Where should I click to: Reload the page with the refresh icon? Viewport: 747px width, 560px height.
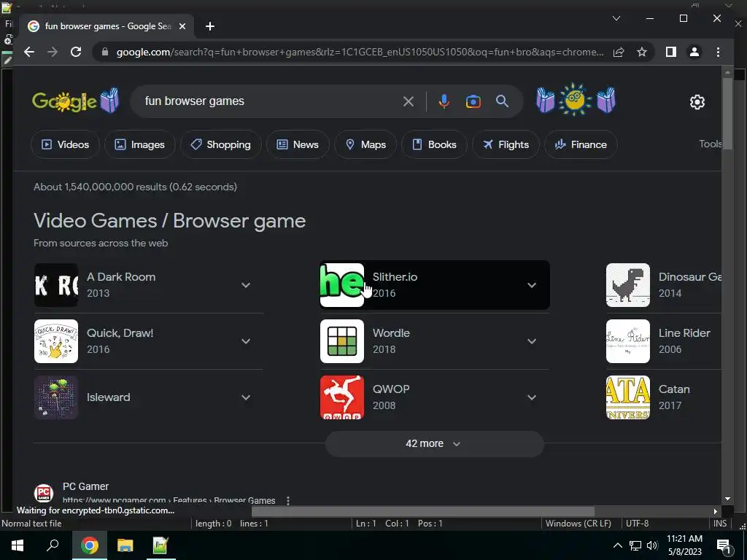tap(76, 52)
